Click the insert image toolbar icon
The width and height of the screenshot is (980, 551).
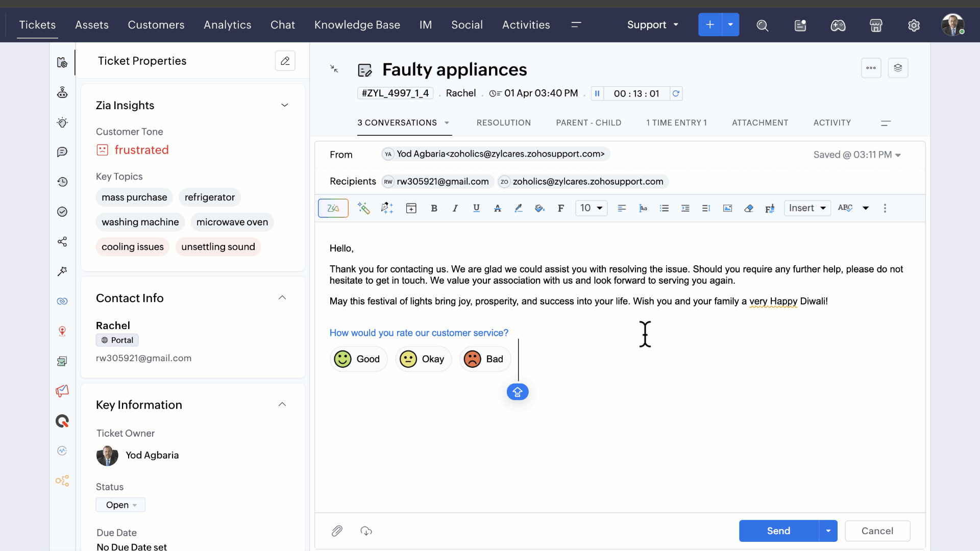727,208
